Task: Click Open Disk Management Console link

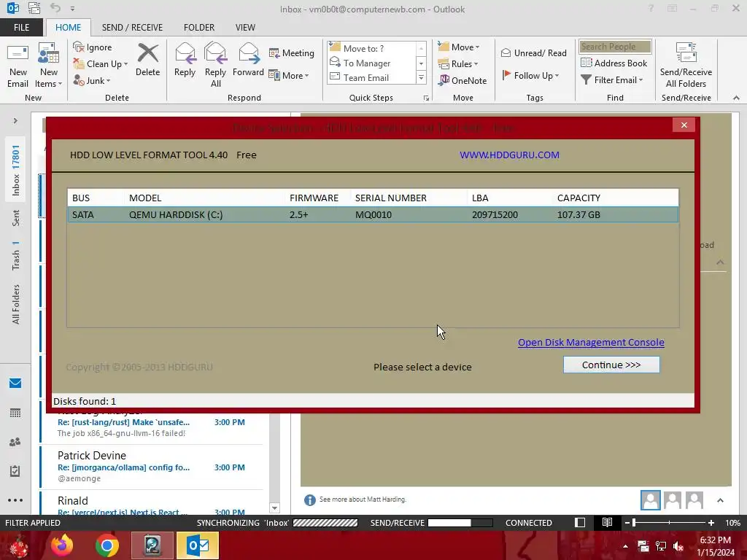Action: (x=591, y=343)
